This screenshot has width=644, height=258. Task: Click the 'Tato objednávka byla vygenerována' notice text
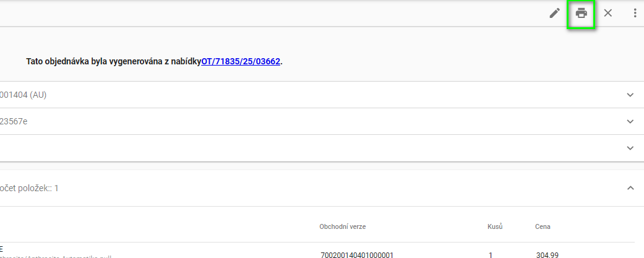(113, 62)
